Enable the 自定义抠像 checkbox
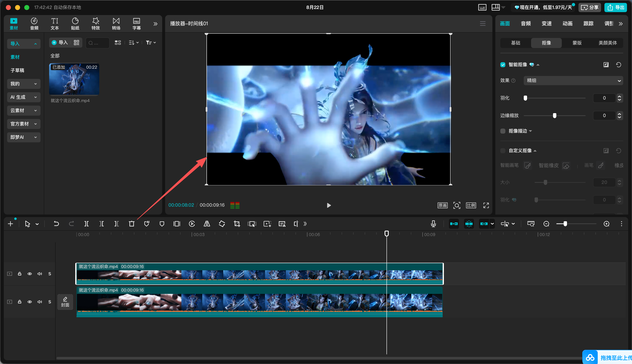This screenshot has width=632, height=364. pos(503,150)
